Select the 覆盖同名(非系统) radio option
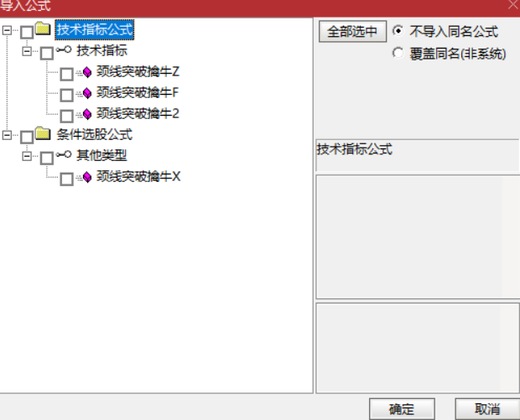 pos(398,53)
